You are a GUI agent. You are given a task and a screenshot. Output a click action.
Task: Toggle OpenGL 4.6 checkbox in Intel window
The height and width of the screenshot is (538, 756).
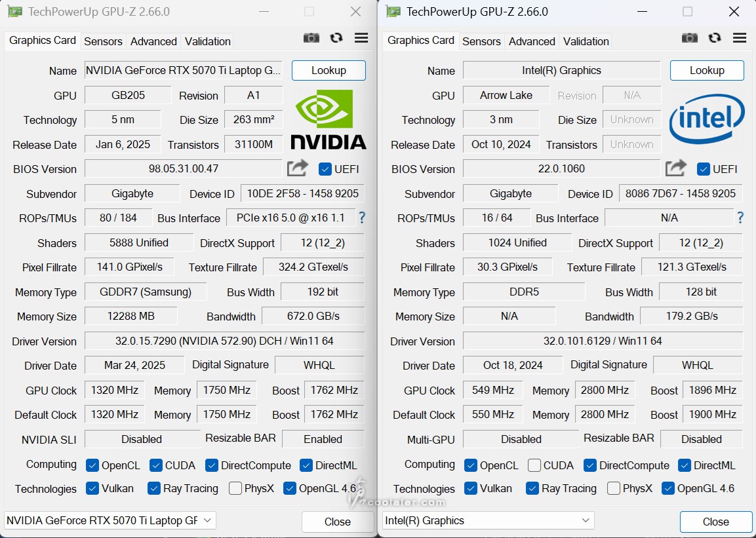click(x=667, y=488)
